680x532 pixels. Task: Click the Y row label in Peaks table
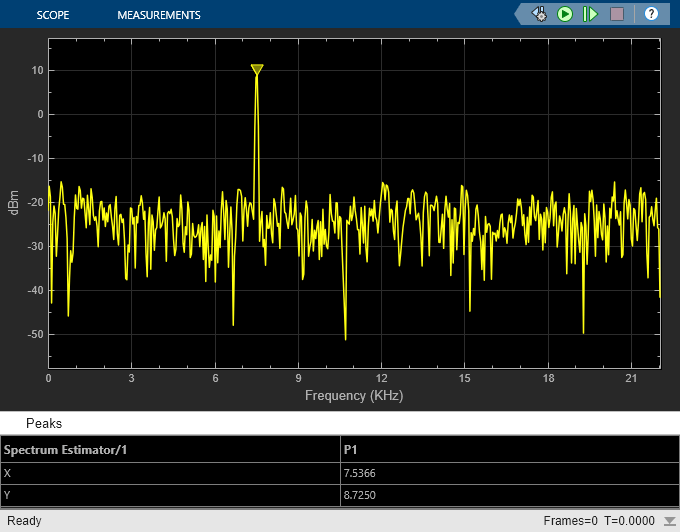9,494
